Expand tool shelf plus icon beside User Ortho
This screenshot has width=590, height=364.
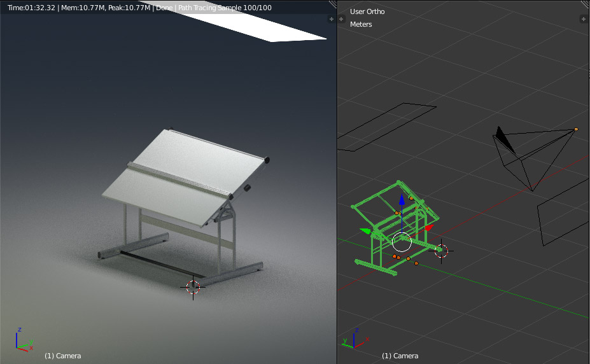341,19
